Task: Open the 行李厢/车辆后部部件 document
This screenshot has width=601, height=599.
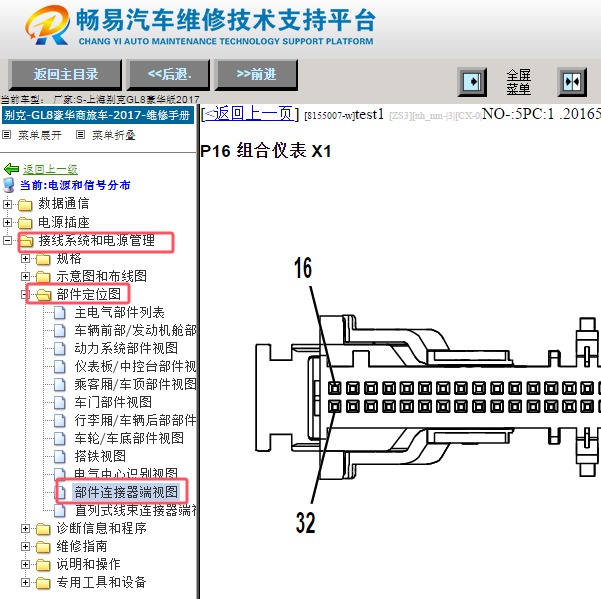Action: pyautogui.click(x=136, y=420)
